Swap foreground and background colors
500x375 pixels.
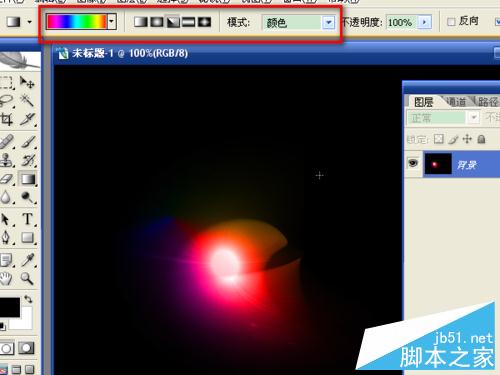pos(28,299)
